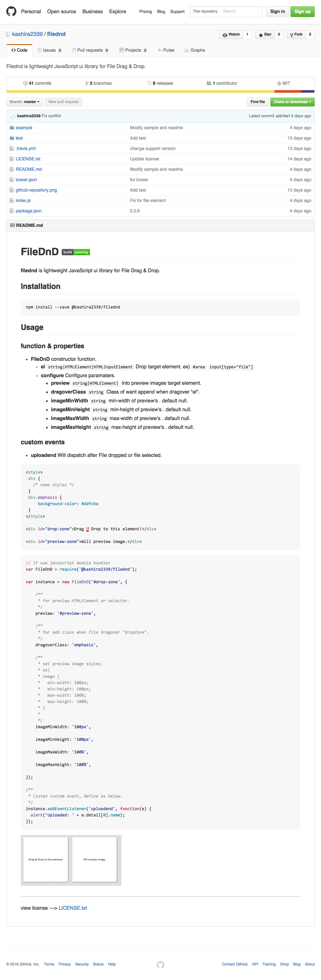Open the Clone or download menu

point(291,101)
